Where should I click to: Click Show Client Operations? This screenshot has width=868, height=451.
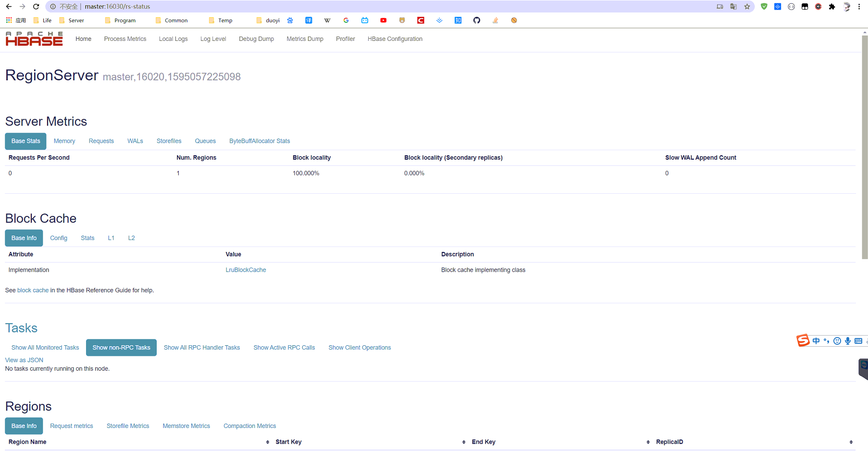pos(360,348)
